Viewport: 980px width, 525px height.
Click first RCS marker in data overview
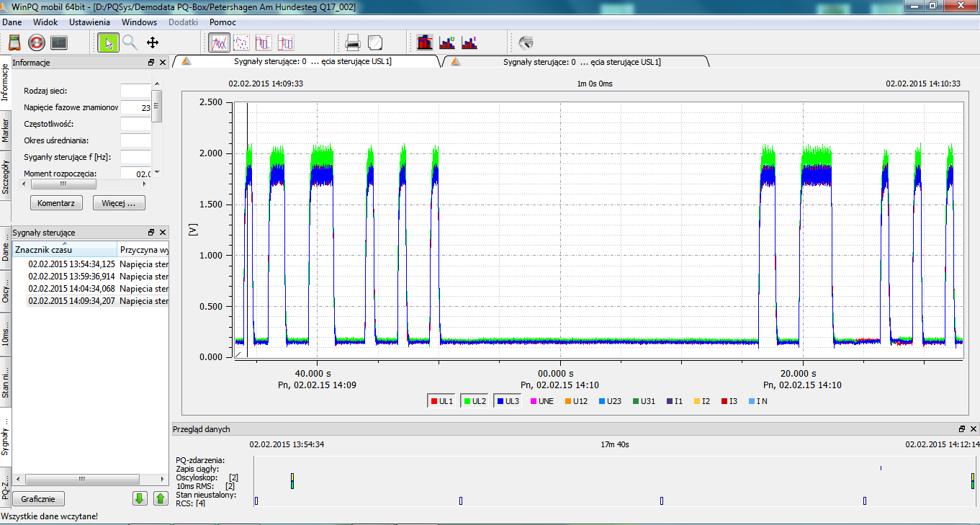[256, 501]
